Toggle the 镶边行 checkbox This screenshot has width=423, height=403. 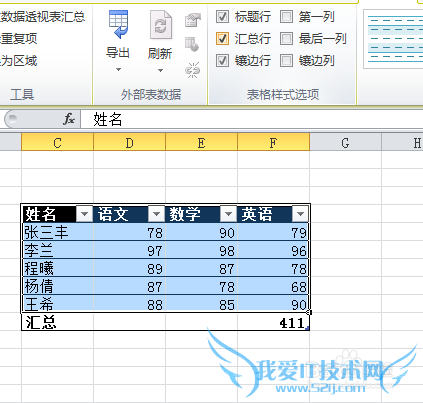(x=222, y=61)
